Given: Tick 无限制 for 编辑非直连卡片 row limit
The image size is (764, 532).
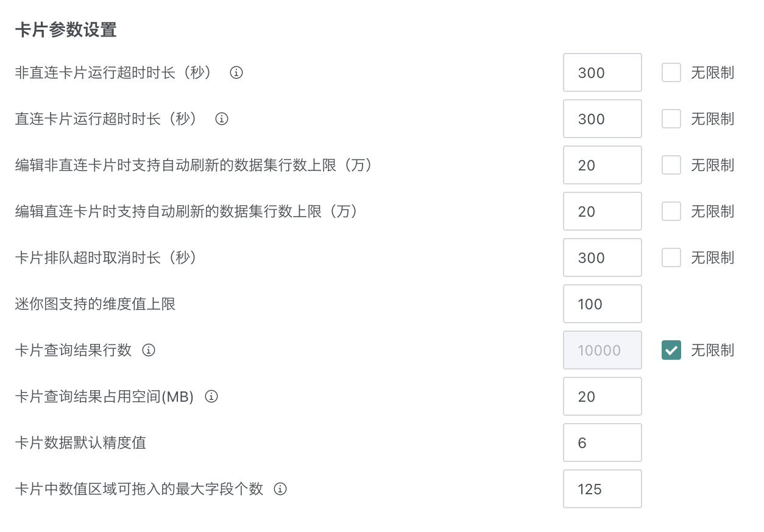Looking at the screenshot, I should tap(671, 166).
